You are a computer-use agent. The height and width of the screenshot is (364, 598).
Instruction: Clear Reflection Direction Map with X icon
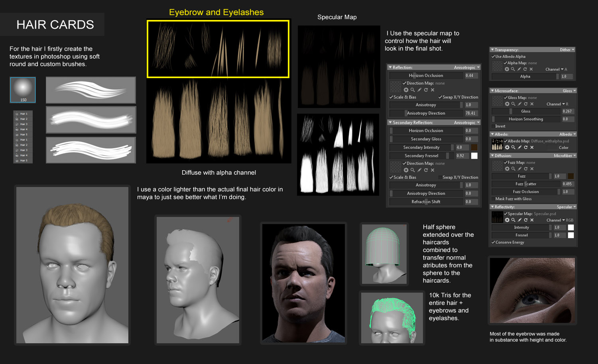click(x=432, y=90)
